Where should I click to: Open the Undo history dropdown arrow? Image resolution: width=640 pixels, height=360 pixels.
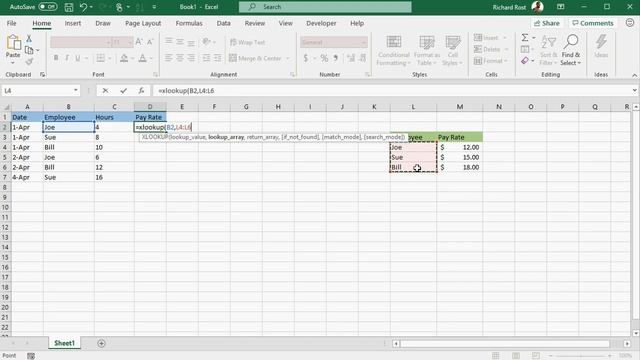click(x=91, y=7)
